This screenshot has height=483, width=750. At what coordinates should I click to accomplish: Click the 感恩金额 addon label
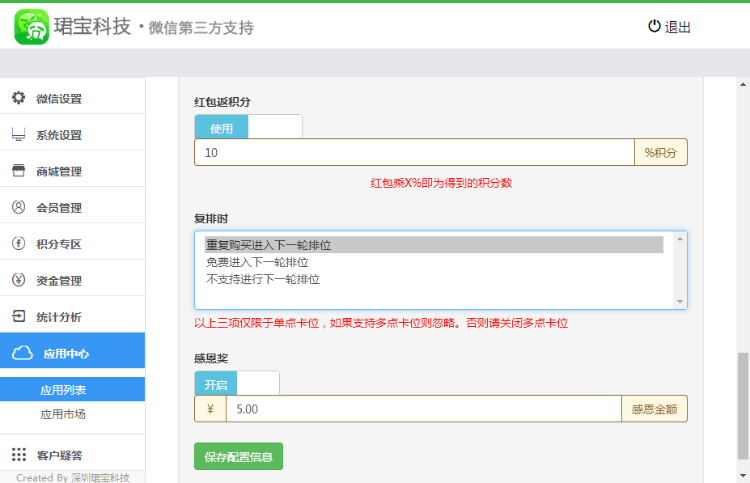pos(654,409)
